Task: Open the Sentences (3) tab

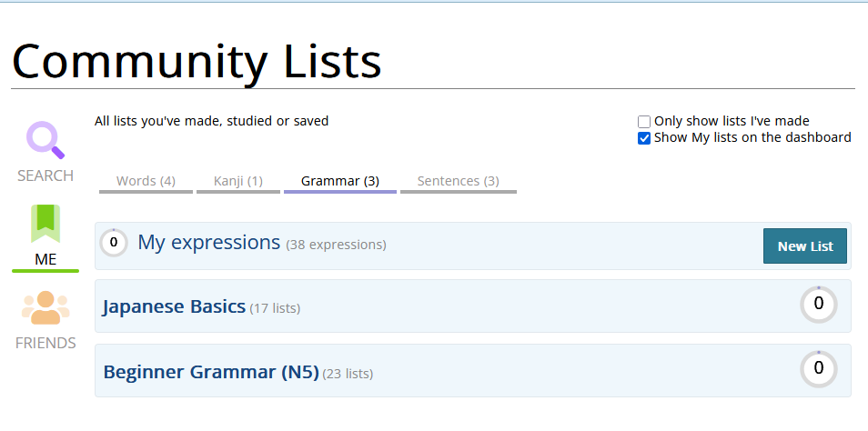Action: [x=458, y=181]
